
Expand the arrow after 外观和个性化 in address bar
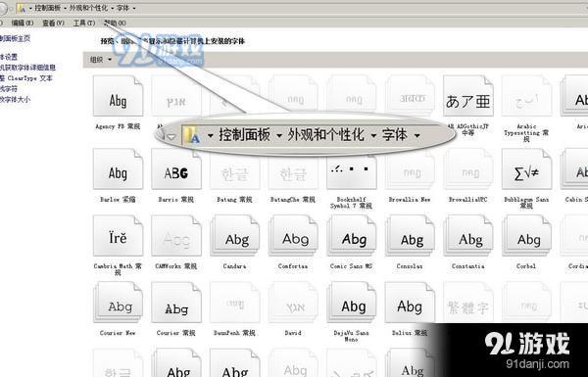[x=113, y=8]
